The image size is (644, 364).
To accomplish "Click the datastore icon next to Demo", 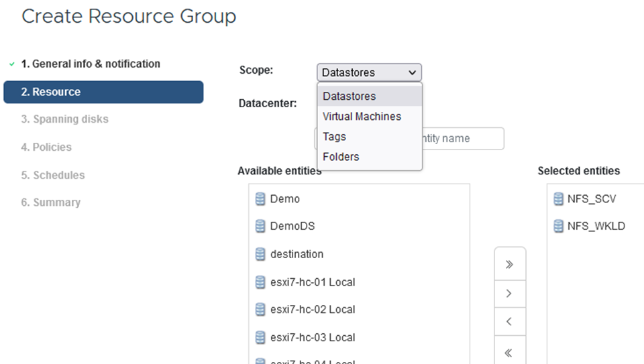I will pyautogui.click(x=260, y=199).
